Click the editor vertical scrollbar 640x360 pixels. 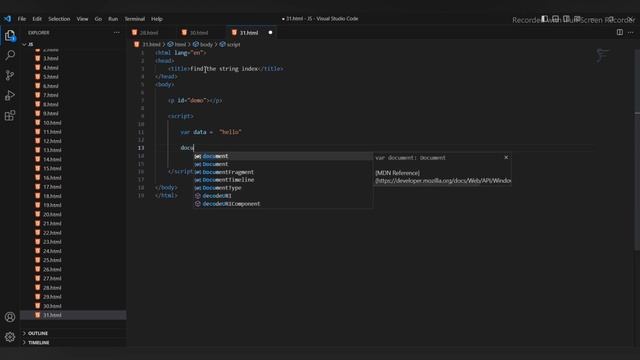tap(637, 149)
